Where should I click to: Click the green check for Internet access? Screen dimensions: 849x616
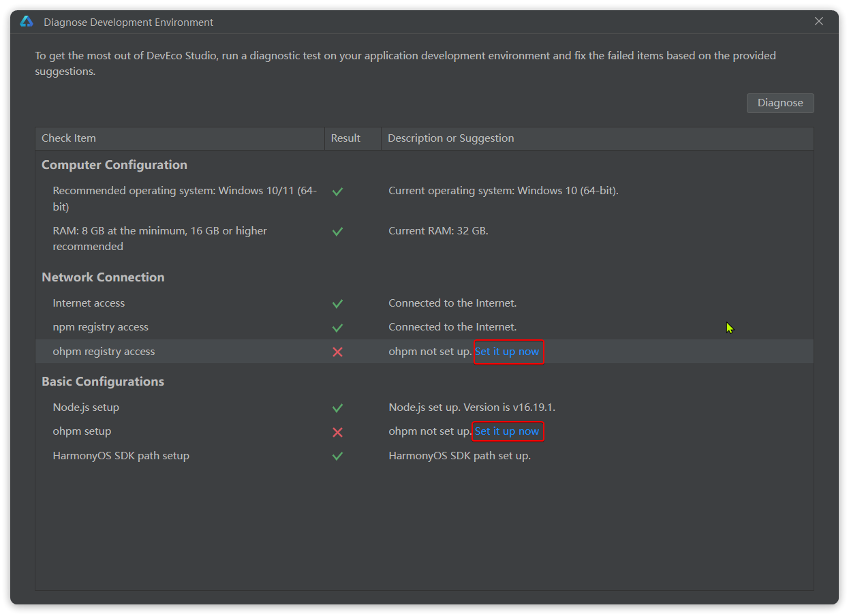[337, 304]
